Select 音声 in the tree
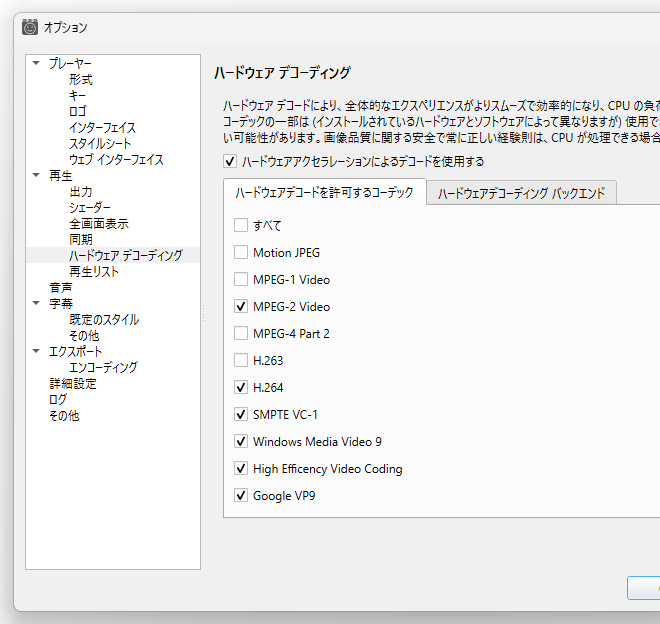Image resolution: width=660 pixels, height=624 pixels. click(61, 287)
